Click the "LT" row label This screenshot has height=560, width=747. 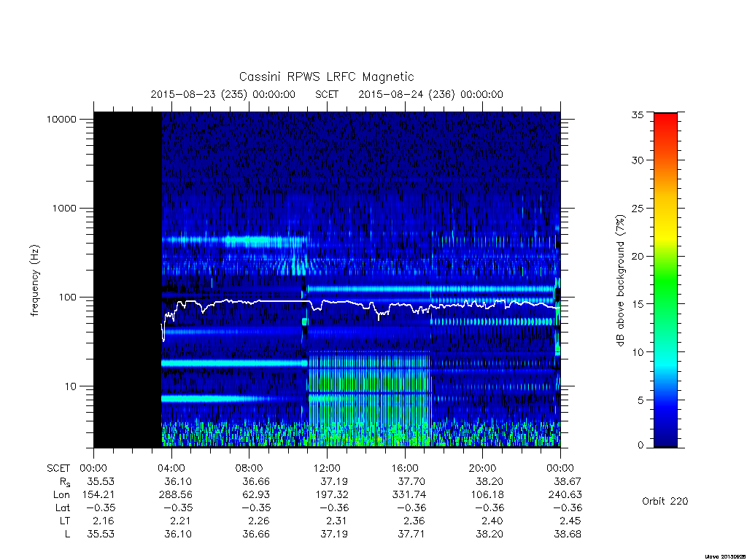click(x=64, y=521)
